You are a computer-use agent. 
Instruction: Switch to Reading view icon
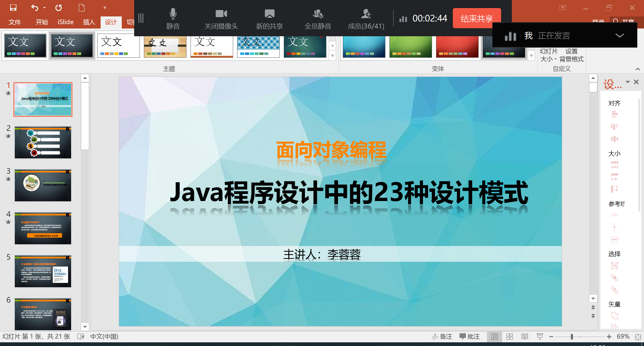point(525,337)
